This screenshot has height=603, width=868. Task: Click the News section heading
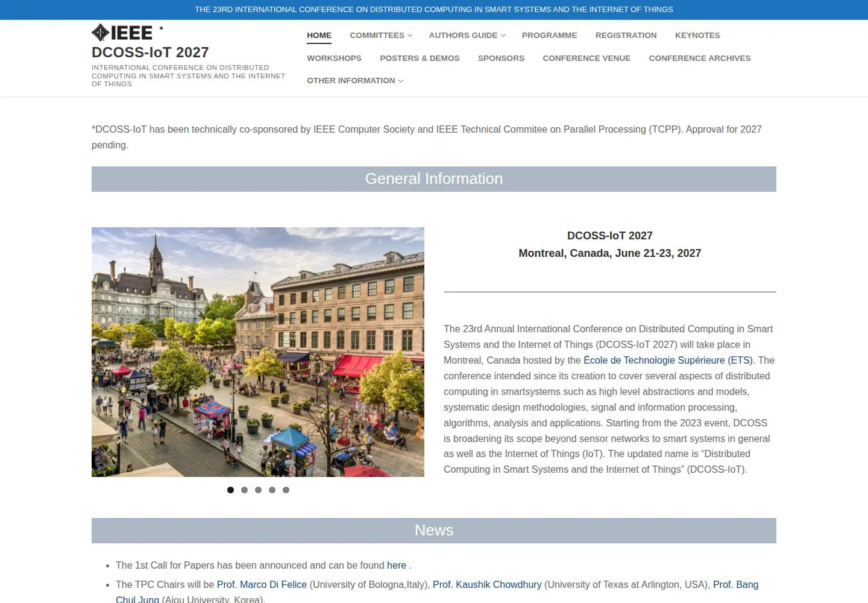click(x=434, y=531)
